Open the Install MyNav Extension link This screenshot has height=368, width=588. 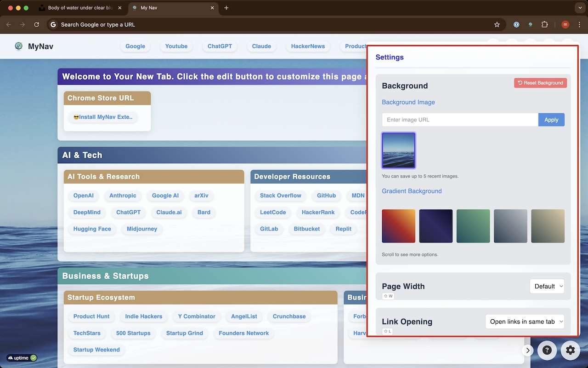(x=103, y=117)
